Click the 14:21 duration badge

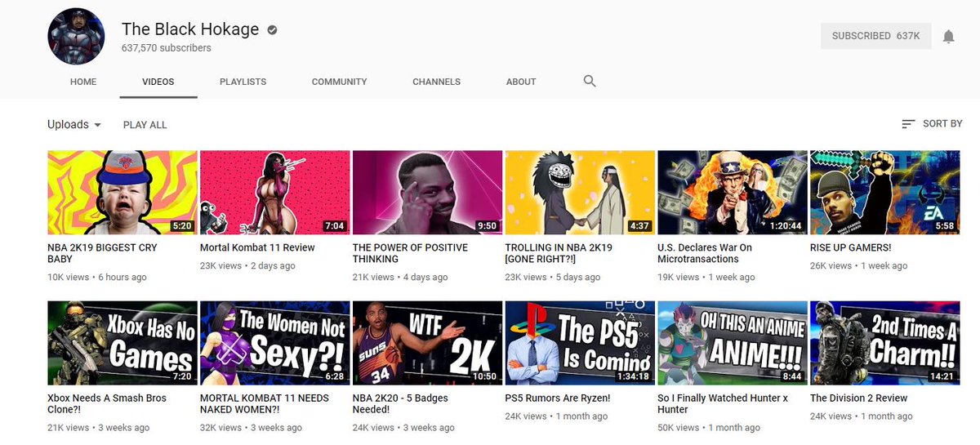coord(942,376)
